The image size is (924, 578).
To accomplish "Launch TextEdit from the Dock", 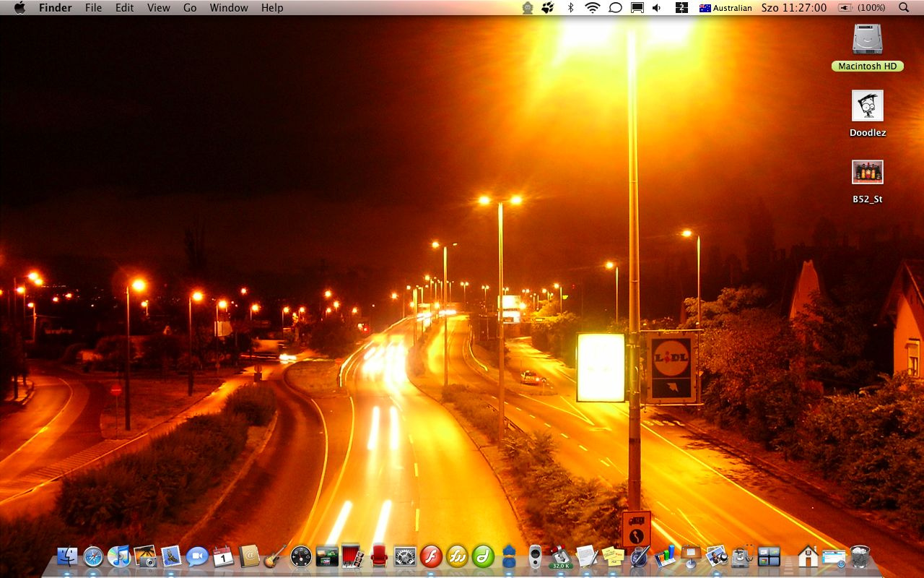I will tap(587, 556).
